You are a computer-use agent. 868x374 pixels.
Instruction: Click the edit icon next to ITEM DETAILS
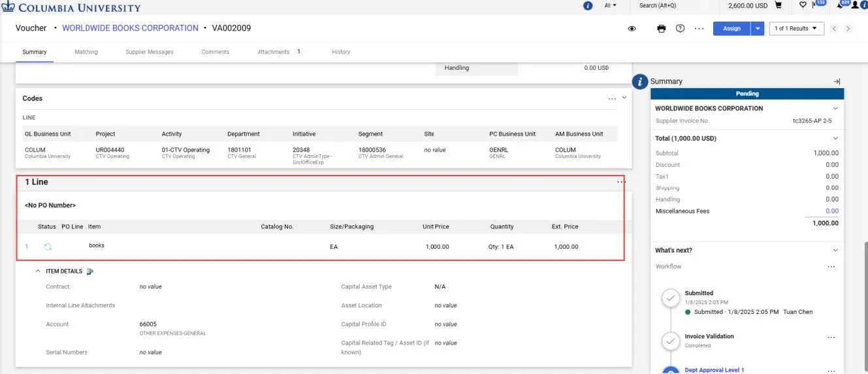click(90, 272)
